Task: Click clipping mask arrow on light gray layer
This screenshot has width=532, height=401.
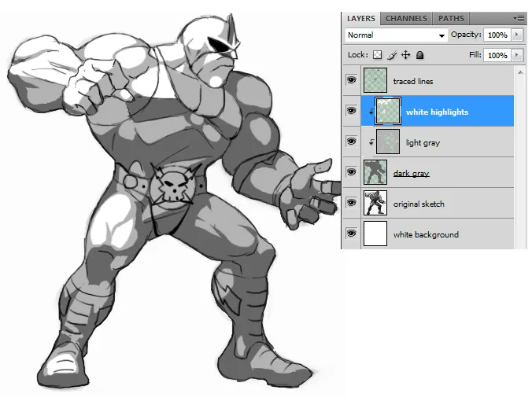Action: coord(371,142)
